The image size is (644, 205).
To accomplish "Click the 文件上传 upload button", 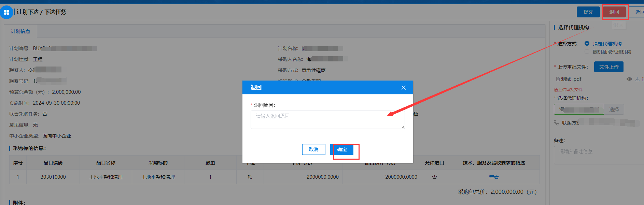I will pyautogui.click(x=609, y=67).
